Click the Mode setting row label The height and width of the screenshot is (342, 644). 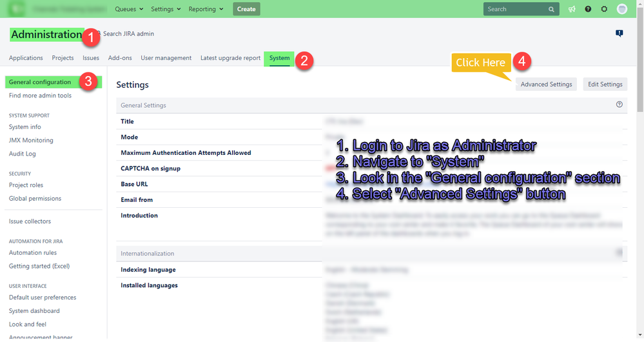[130, 137]
